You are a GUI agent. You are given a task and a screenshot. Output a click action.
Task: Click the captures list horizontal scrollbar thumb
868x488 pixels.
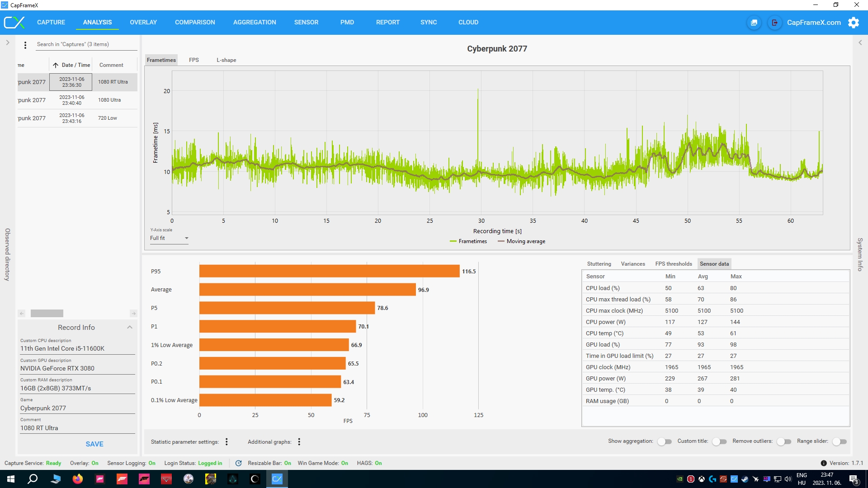coord(47,313)
